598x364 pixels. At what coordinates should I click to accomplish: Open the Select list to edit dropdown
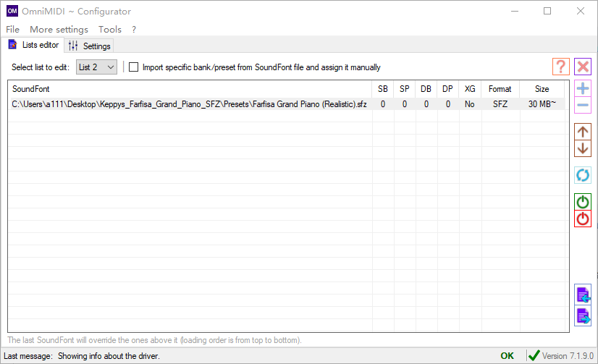click(96, 67)
